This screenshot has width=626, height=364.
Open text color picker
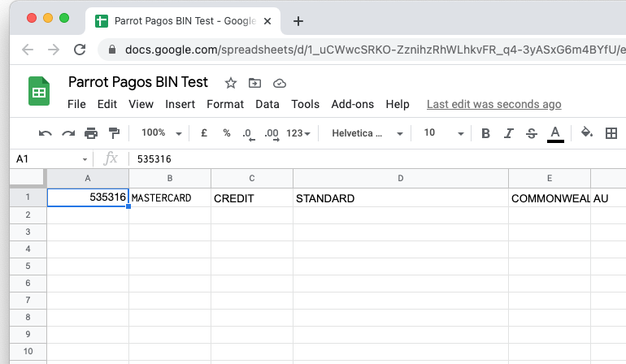[x=555, y=134]
